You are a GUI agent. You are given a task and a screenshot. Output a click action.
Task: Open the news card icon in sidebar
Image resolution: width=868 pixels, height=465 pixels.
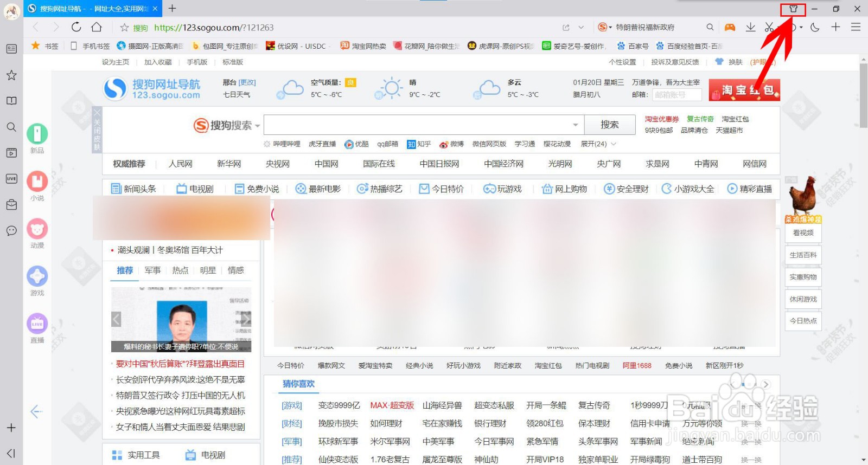pyautogui.click(x=11, y=49)
